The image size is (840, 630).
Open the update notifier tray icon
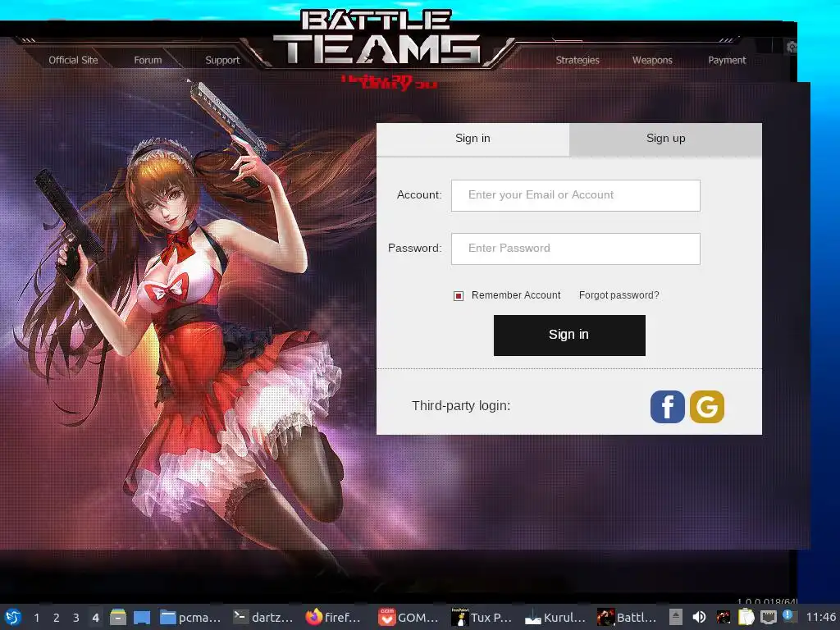(789, 616)
